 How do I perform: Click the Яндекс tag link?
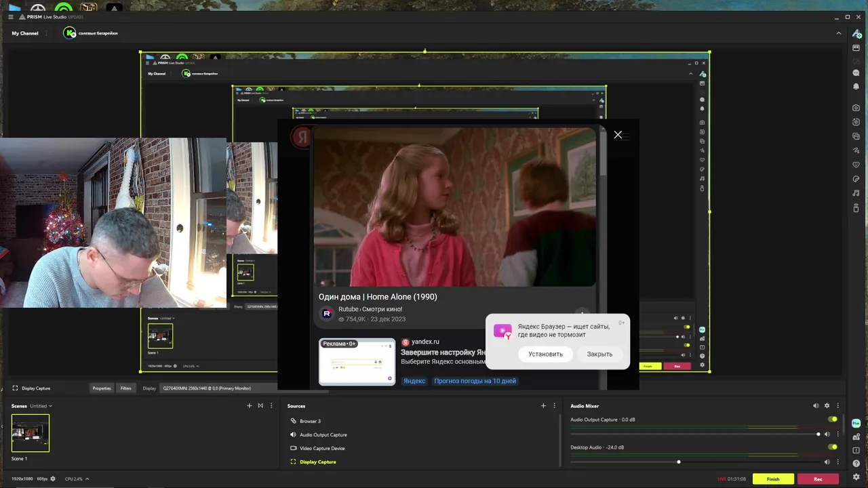pos(414,381)
